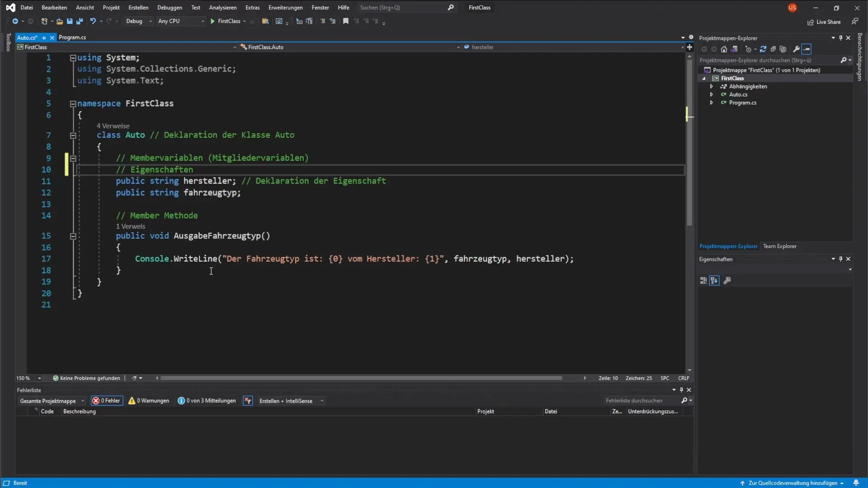Screen dimensions: 868x488
Task: Switch to the Team Explorer tab
Action: (x=779, y=246)
